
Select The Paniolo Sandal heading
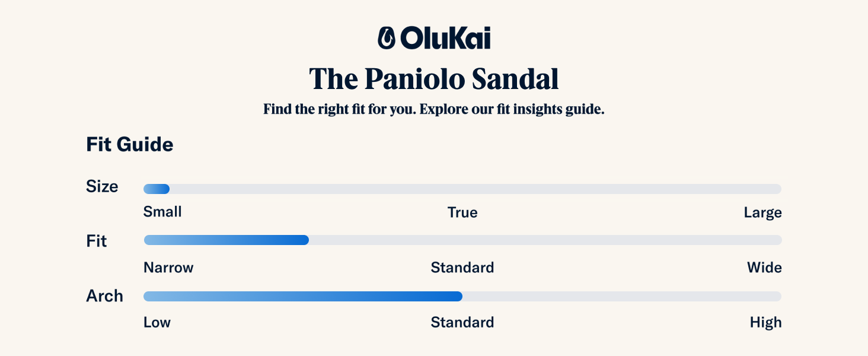click(x=434, y=79)
